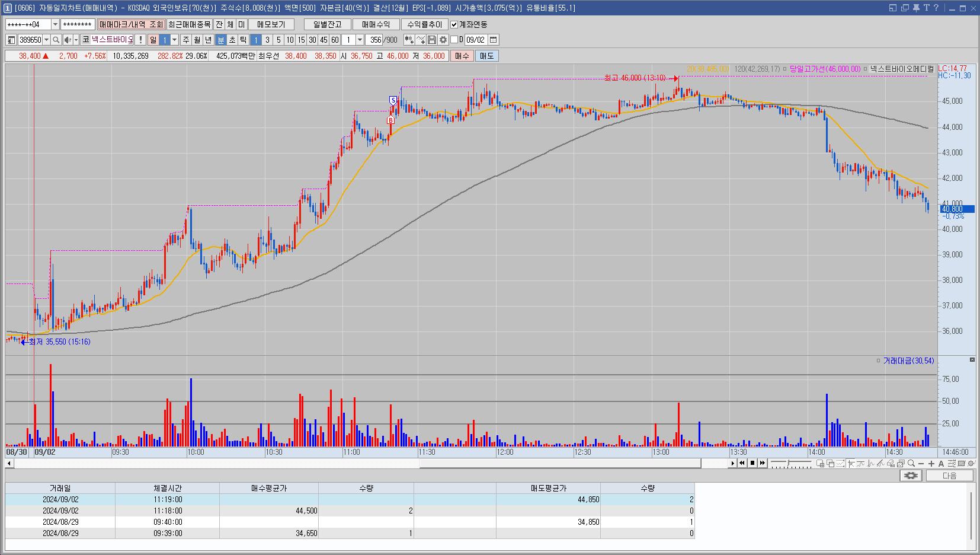The width and height of the screenshot is (980, 555).
Task: Select the 년 yearly period toggle
Action: pos(208,40)
